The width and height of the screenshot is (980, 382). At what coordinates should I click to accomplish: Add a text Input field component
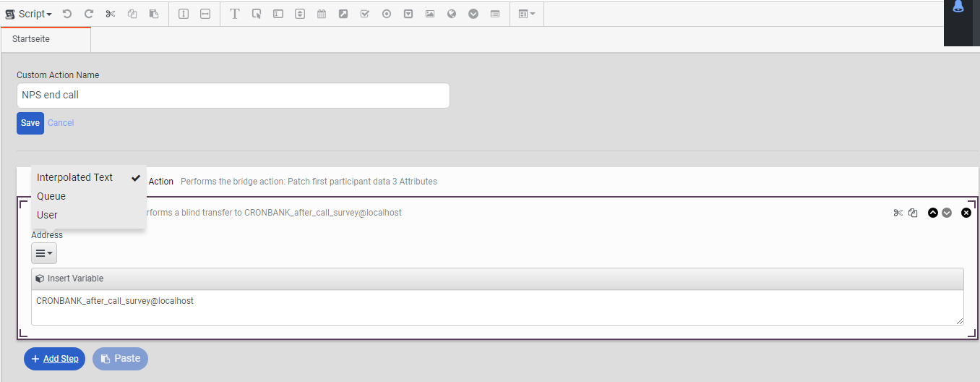tap(278, 14)
